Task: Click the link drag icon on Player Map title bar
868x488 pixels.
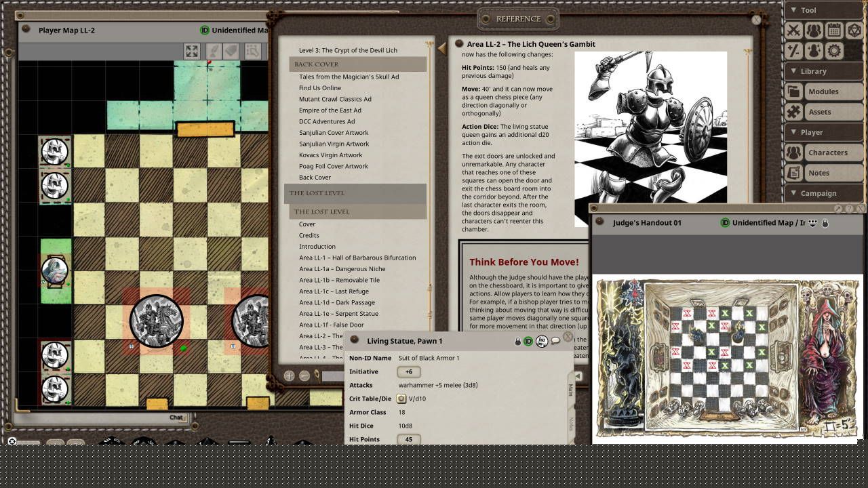Action: [x=26, y=29]
